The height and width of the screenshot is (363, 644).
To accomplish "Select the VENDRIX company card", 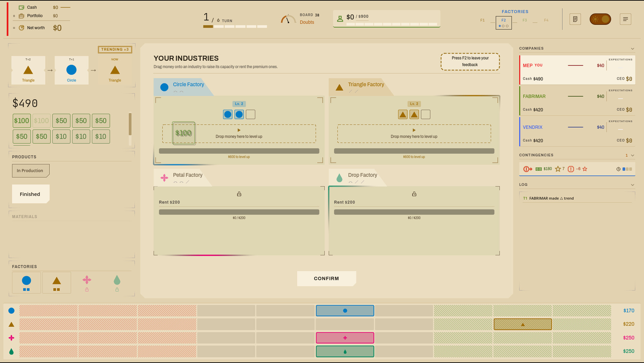I will coord(577,132).
